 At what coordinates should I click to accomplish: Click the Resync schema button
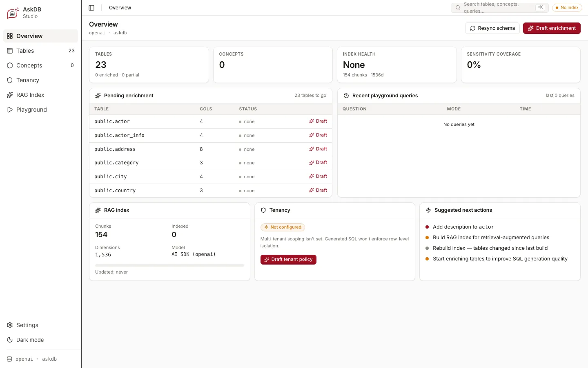point(492,28)
